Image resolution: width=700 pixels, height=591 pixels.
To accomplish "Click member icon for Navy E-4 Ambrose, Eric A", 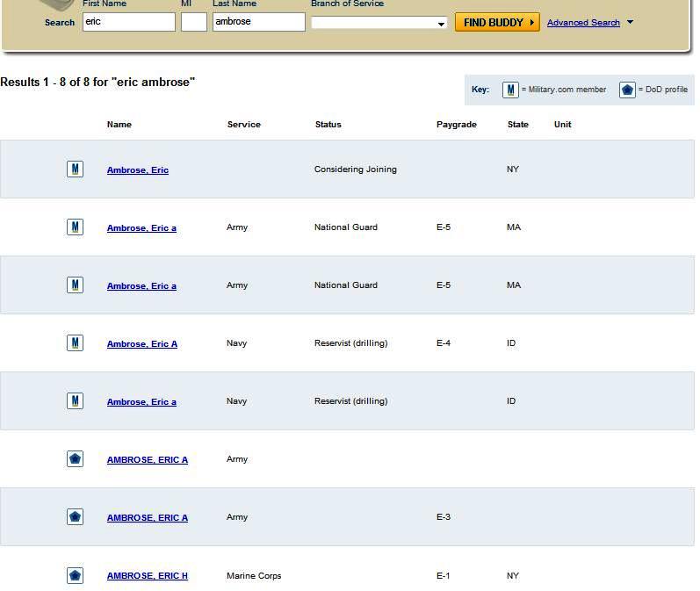I will coord(76,342).
